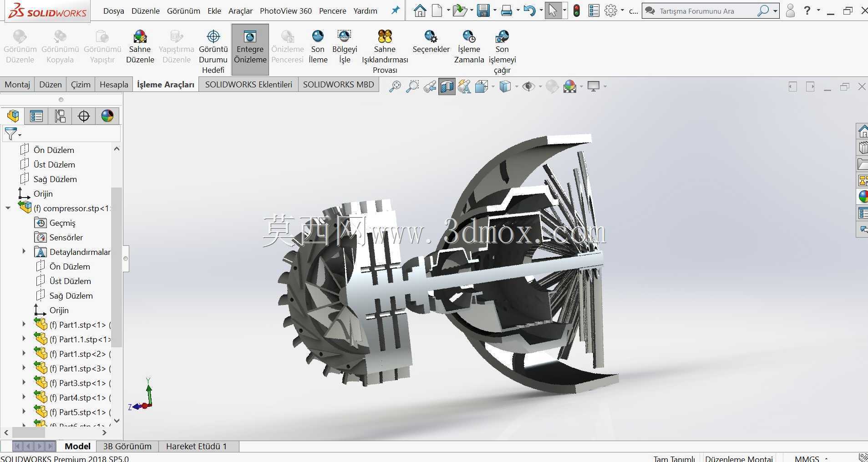Screen dimensions: 868x462
Task: Open the PhotoView 360 menu
Action: (x=286, y=11)
